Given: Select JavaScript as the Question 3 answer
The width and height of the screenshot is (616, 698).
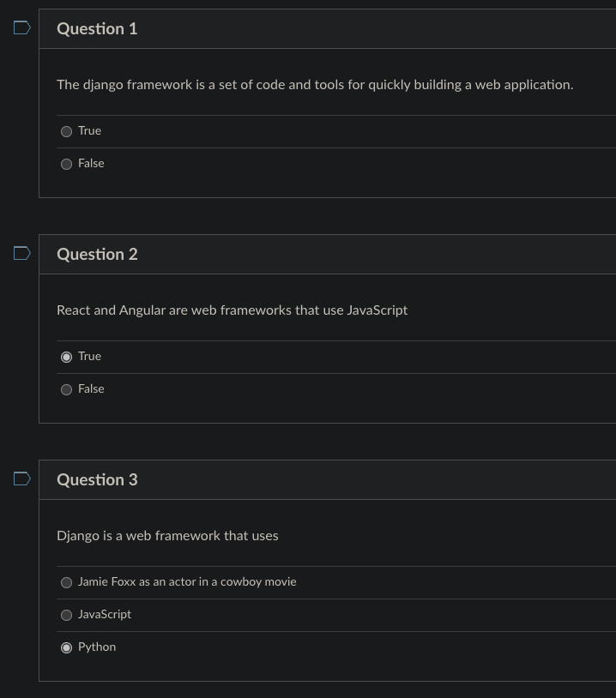Looking at the screenshot, I should (66, 615).
